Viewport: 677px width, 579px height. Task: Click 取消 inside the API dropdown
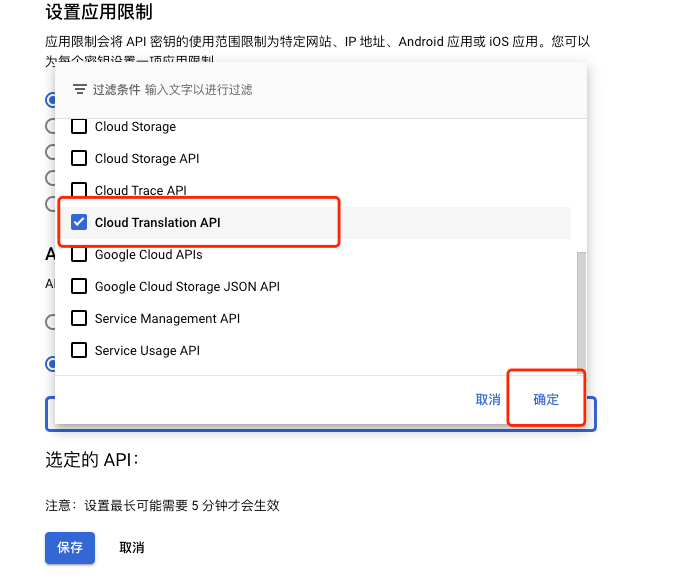(x=488, y=399)
